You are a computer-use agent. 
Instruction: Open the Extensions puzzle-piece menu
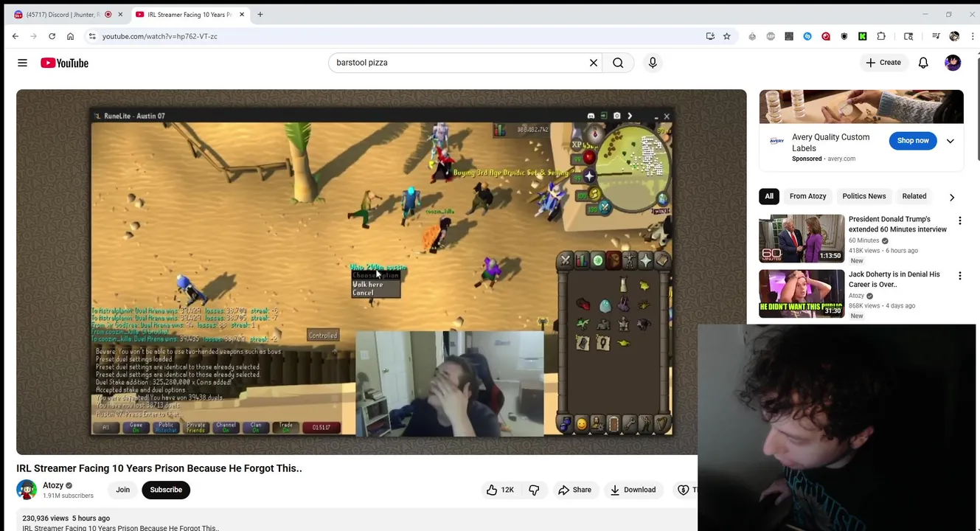(881, 36)
